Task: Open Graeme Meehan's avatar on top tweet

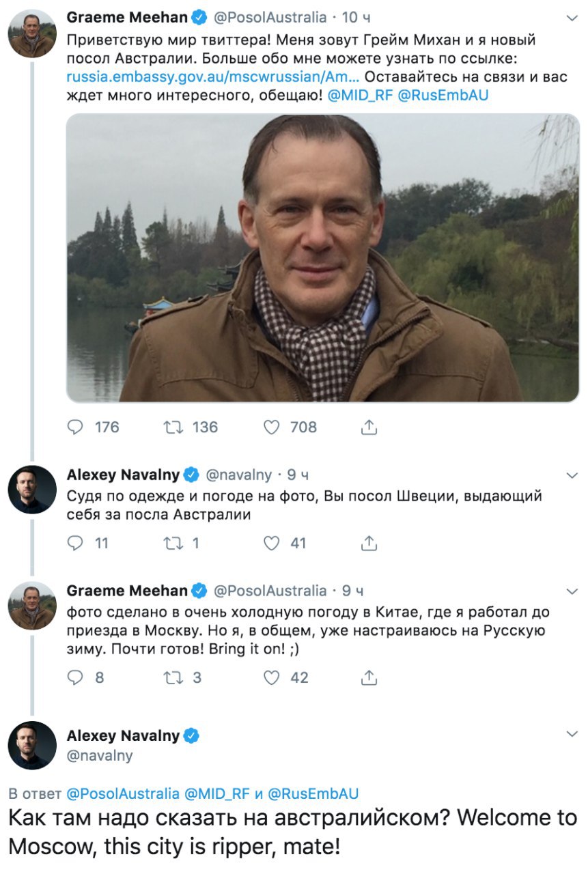Action: click(x=32, y=34)
